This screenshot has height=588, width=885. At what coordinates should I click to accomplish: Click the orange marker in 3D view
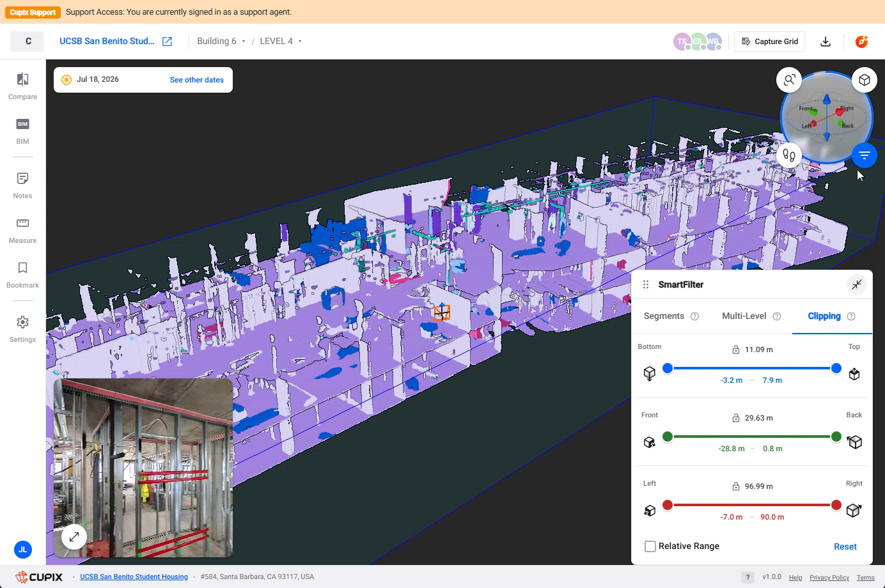pos(442,312)
